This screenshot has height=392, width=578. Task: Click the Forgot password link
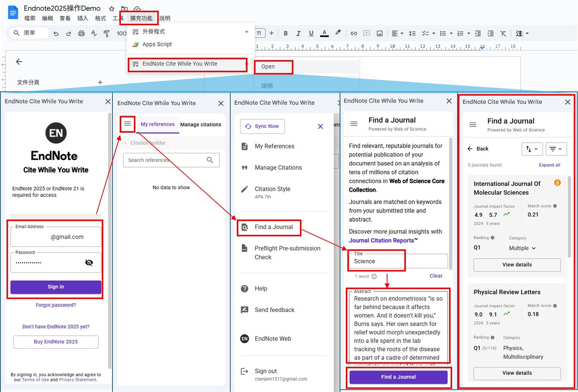(x=56, y=305)
